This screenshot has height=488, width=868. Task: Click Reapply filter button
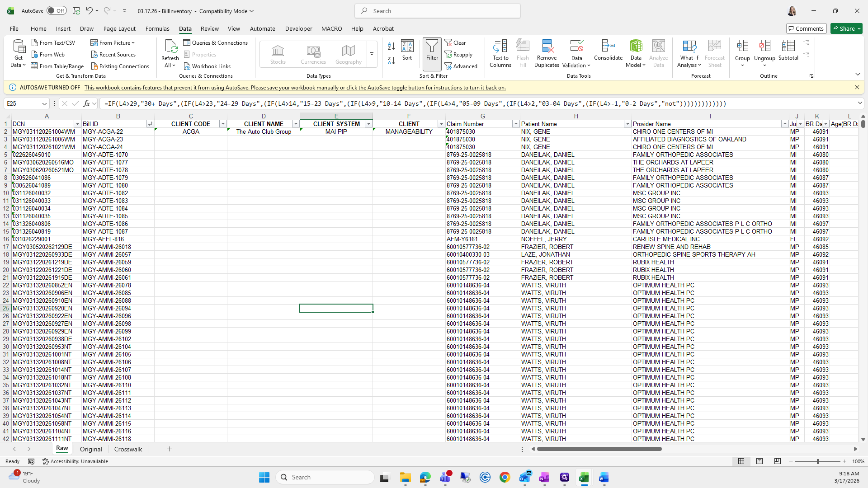tap(458, 54)
